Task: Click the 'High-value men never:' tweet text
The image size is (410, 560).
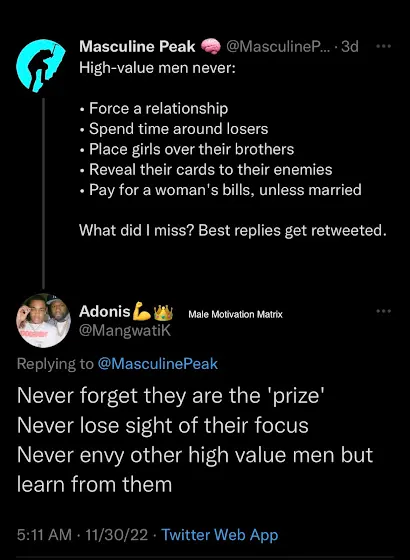Action: click(x=158, y=68)
